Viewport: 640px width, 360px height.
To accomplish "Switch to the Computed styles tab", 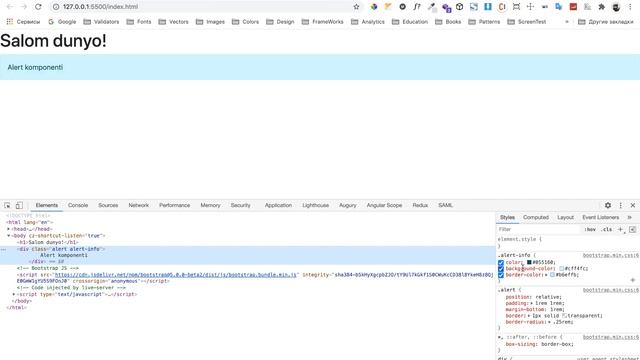I will click(x=536, y=218).
